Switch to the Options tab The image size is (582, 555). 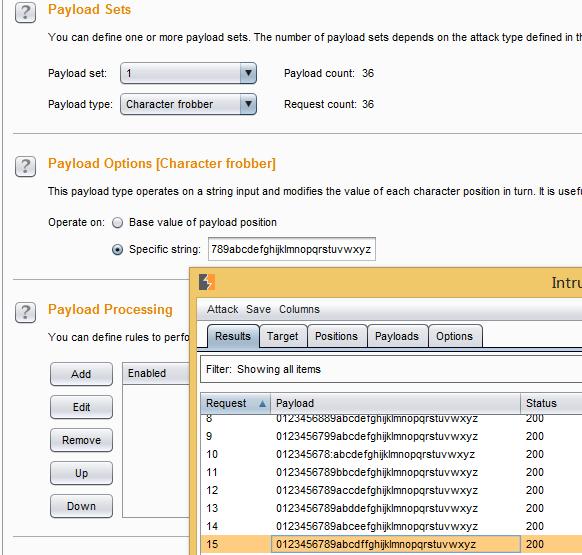(455, 336)
